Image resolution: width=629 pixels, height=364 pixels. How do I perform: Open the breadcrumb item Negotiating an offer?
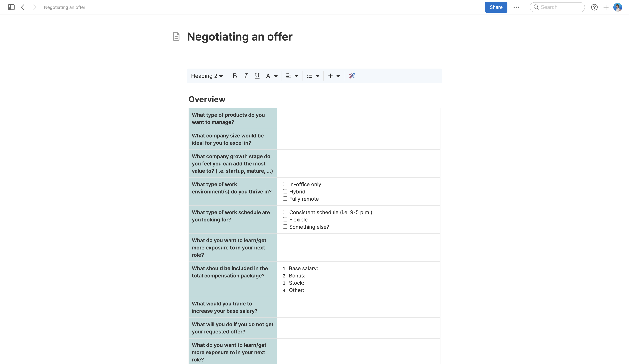click(65, 7)
